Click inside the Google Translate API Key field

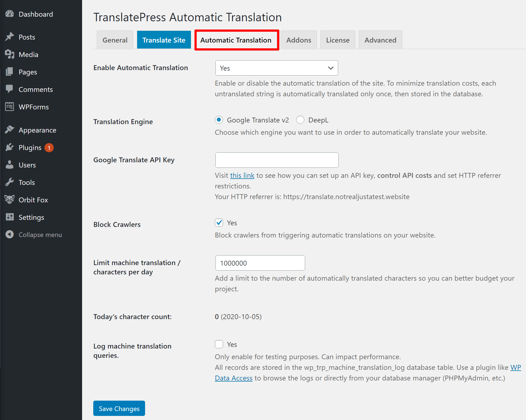[276, 160]
